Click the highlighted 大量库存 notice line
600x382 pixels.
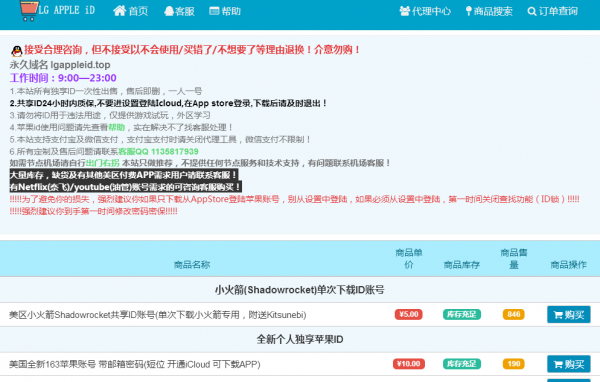point(124,175)
